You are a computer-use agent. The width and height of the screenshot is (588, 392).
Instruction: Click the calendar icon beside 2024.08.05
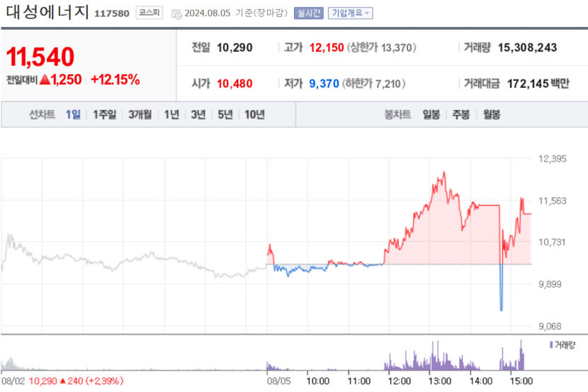point(176,14)
